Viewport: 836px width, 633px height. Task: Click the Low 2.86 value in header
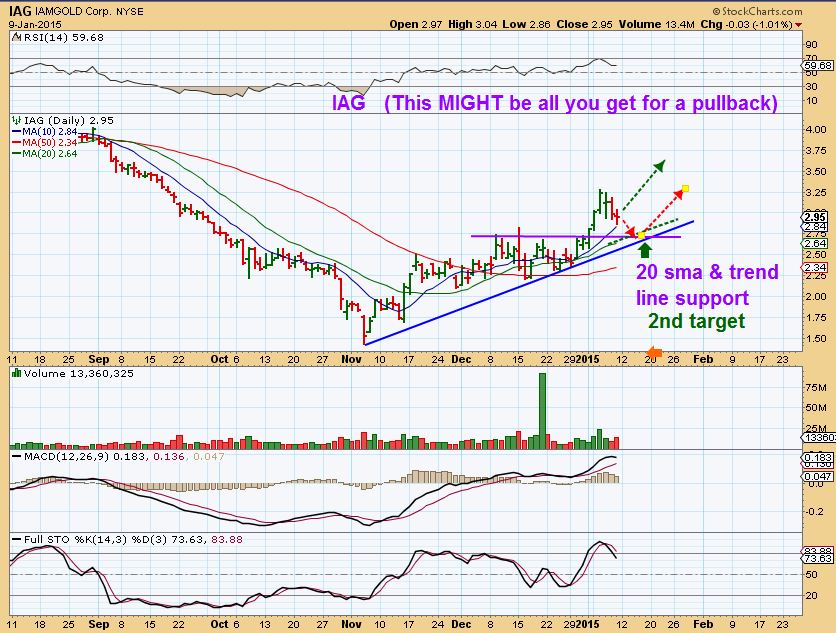[x=526, y=25]
